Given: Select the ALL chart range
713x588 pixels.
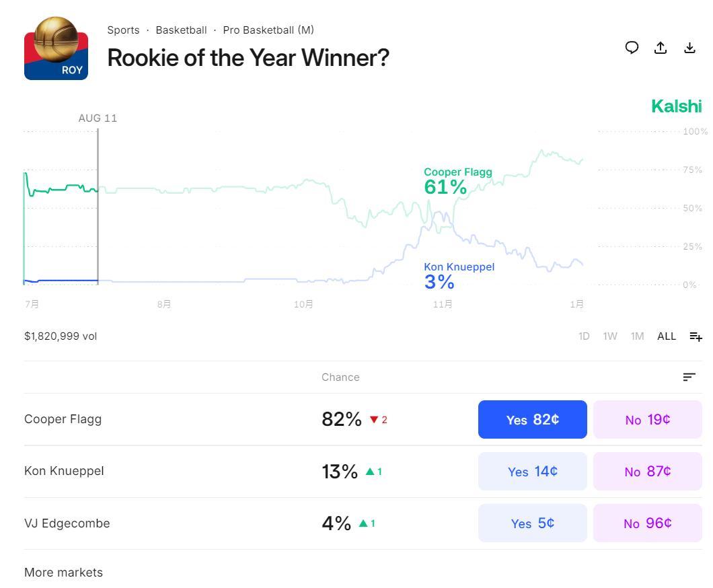Looking at the screenshot, I should [666, 336].
